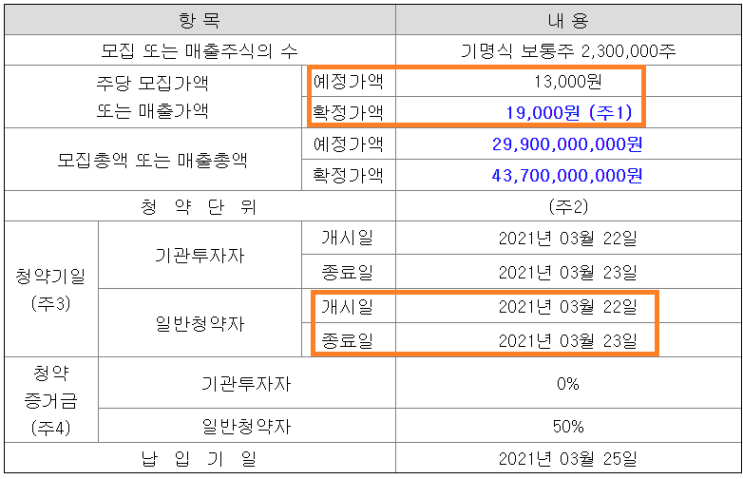Viewport: 743px width, 479px height.
Task: Click the 29,900,000,000원 amount
Action: 567,144
